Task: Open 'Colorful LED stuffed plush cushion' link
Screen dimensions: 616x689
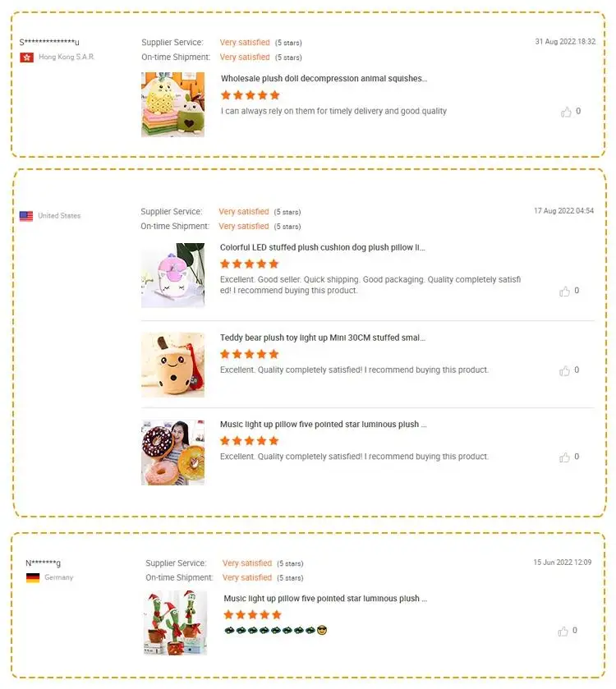Action: [323, 247]
